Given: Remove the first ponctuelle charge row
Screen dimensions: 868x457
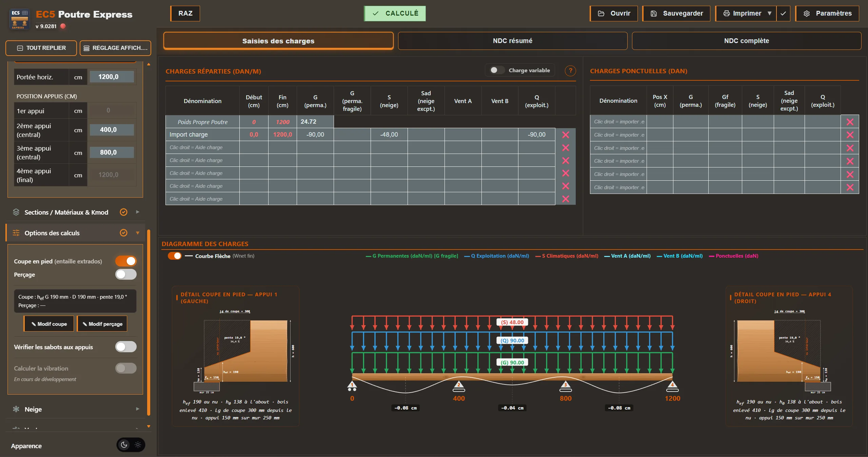Looking at the screenshot, I should pyautogui.click(x=850, y=122).
